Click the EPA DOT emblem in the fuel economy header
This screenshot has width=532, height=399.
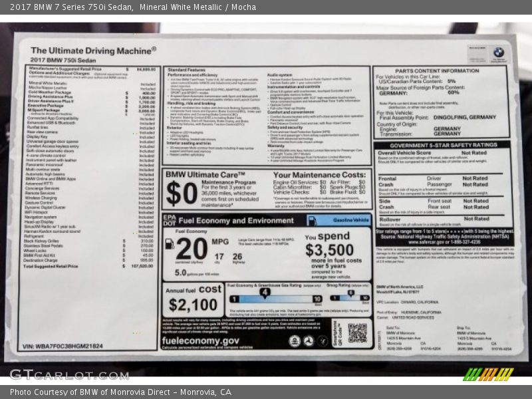[x=170, y=220]
